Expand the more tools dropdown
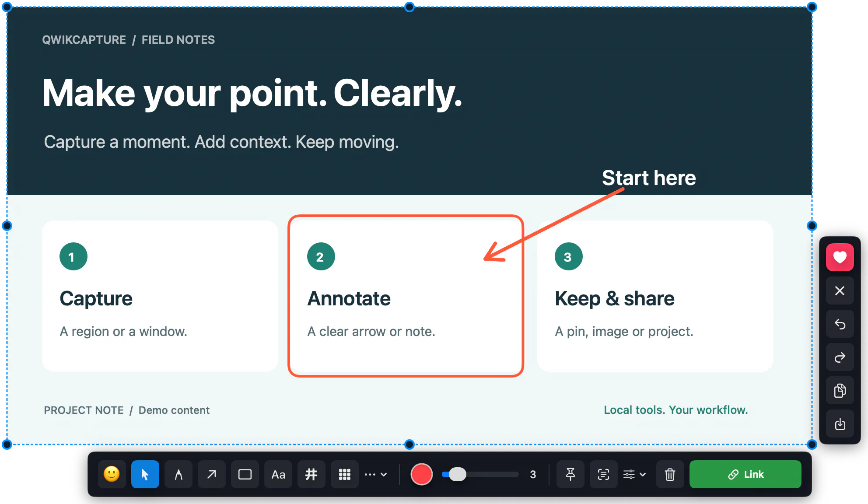The width and height of the screenshot is (868, 504). click(376, 474)
